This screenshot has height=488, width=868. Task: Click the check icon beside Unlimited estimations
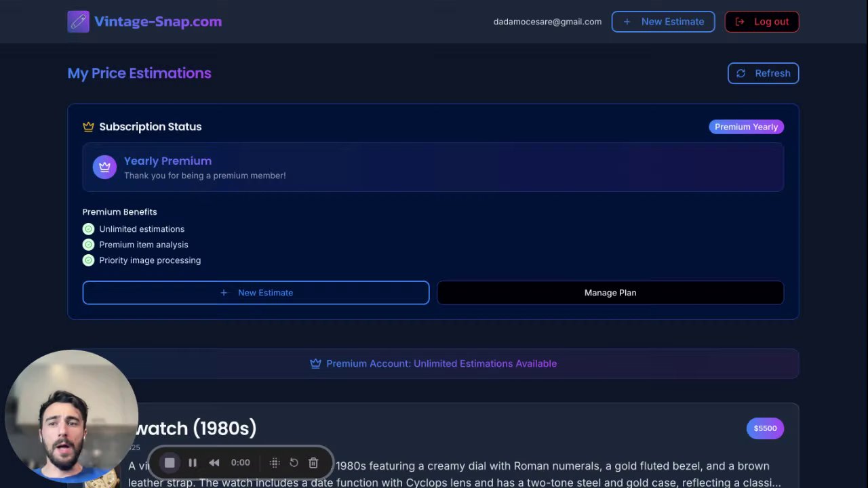pos(88,229)
